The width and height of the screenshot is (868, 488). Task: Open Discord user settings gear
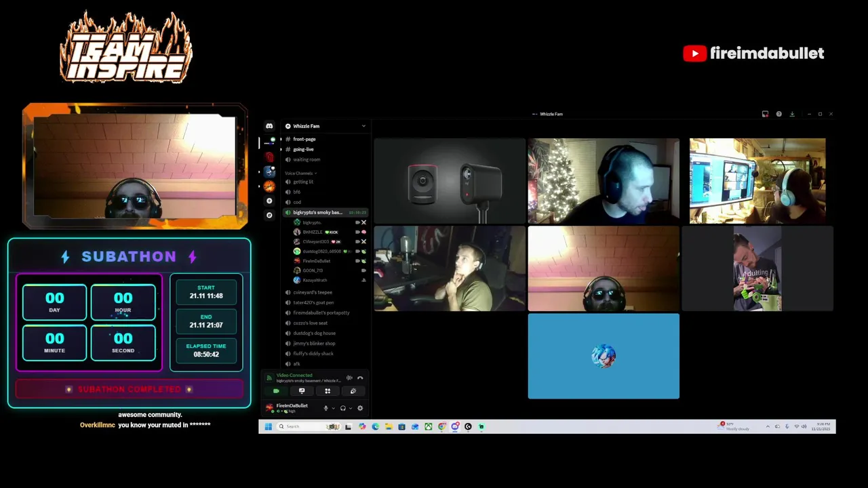360,408
